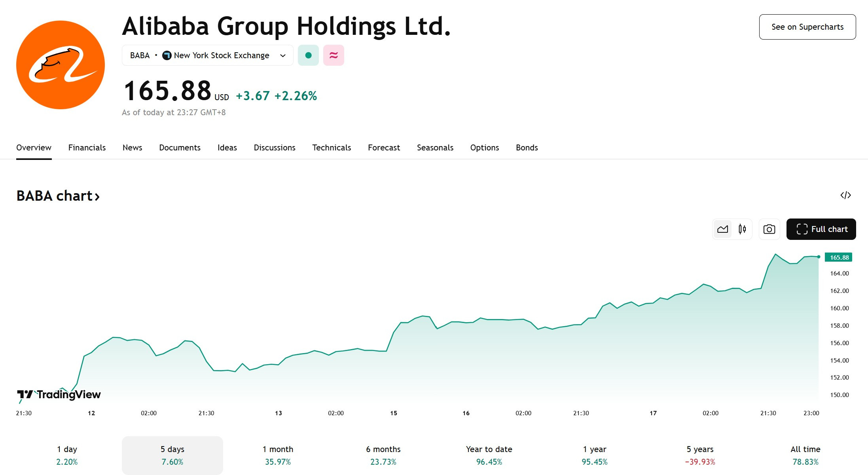The height and width of the screenshot is (475, 868).
Task: Open Full chart button
Action: point(821,229)
